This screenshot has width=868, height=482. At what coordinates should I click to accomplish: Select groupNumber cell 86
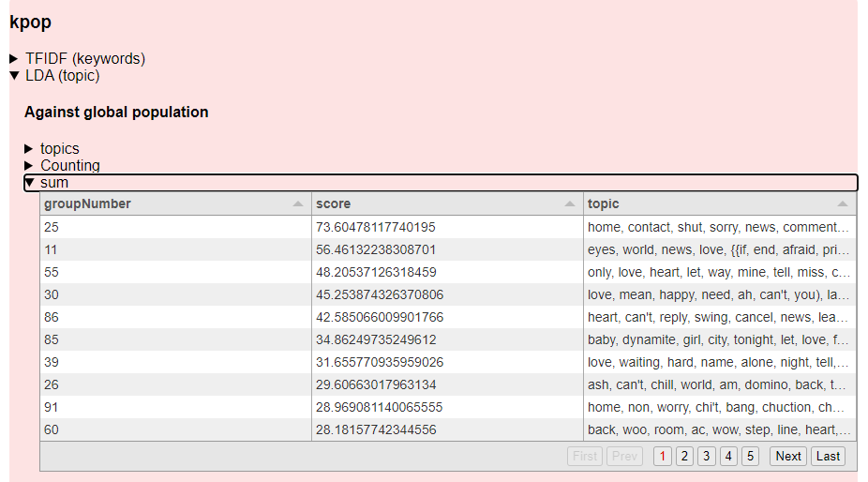[x=175, y=317]
